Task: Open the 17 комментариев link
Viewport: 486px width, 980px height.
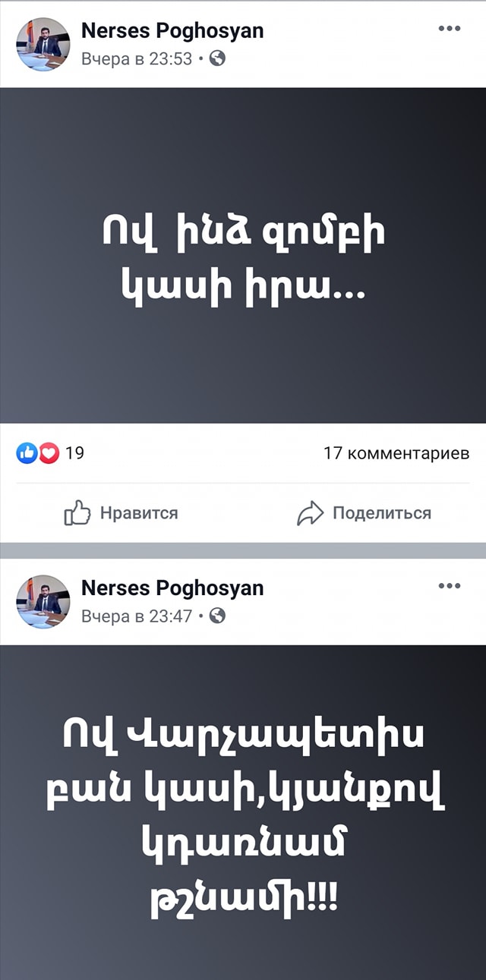Action: 396,454
